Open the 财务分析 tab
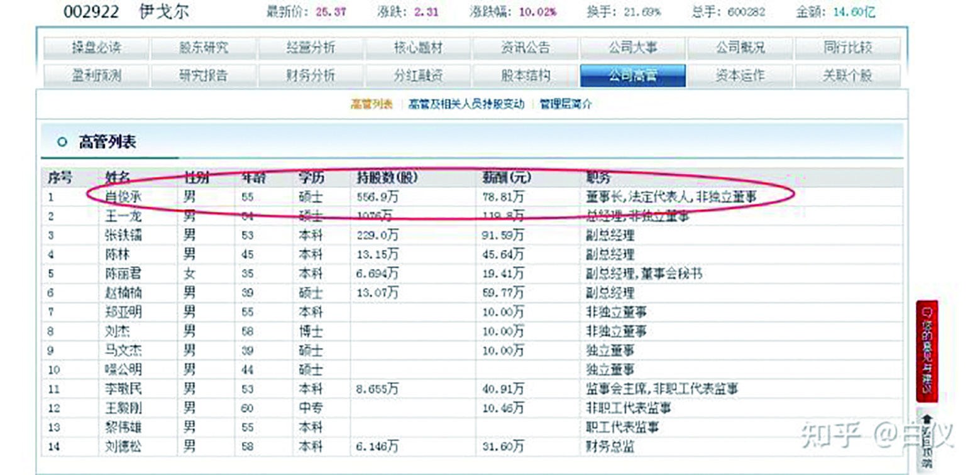Viewport: 980px width, 475px height. [x=311, y=75]
